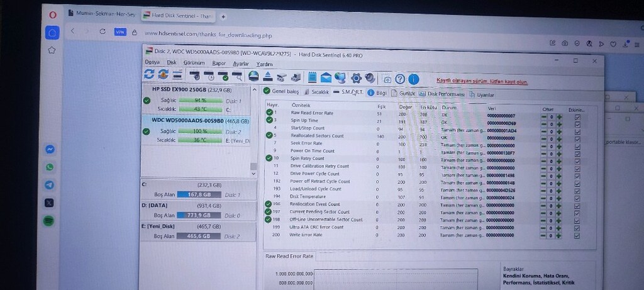Toggle the enabled checkbox for Seek Error Rate
The image size is (644, 290).
[x=577, y=147]
